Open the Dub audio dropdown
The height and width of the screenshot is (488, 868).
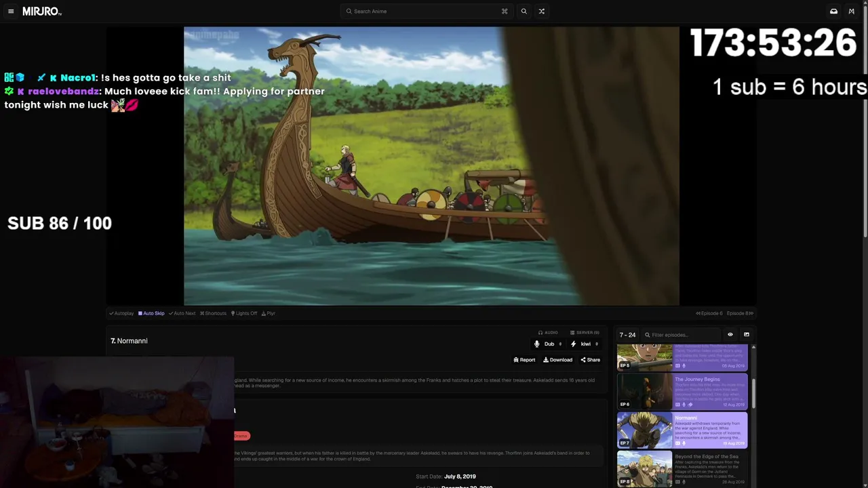pos(549,344)
